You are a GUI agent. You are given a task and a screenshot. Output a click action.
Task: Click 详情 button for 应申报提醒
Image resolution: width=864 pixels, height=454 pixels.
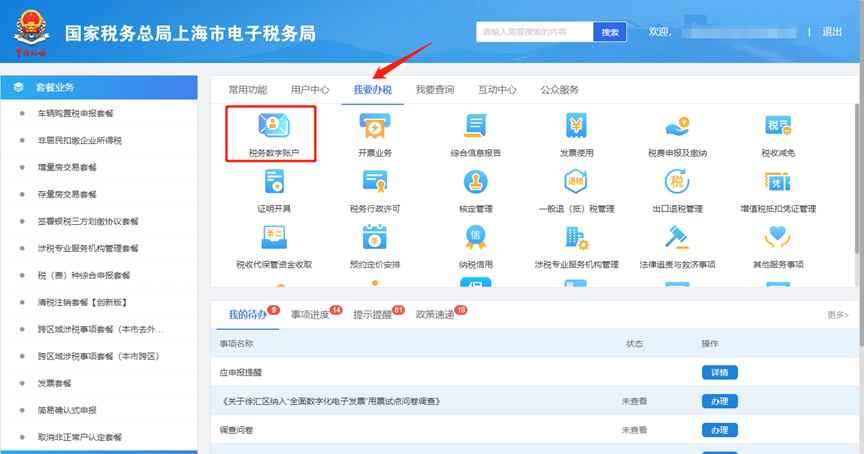(720, 372)
